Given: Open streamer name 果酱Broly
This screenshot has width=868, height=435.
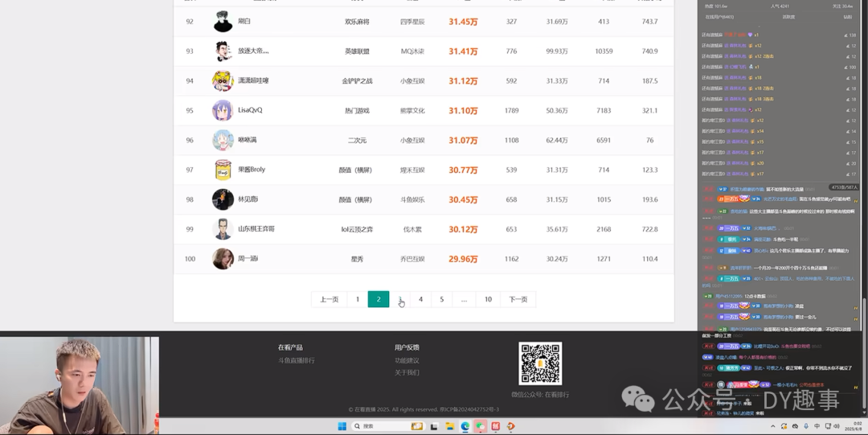Looking at the screenshot, I should pos(252,170).
